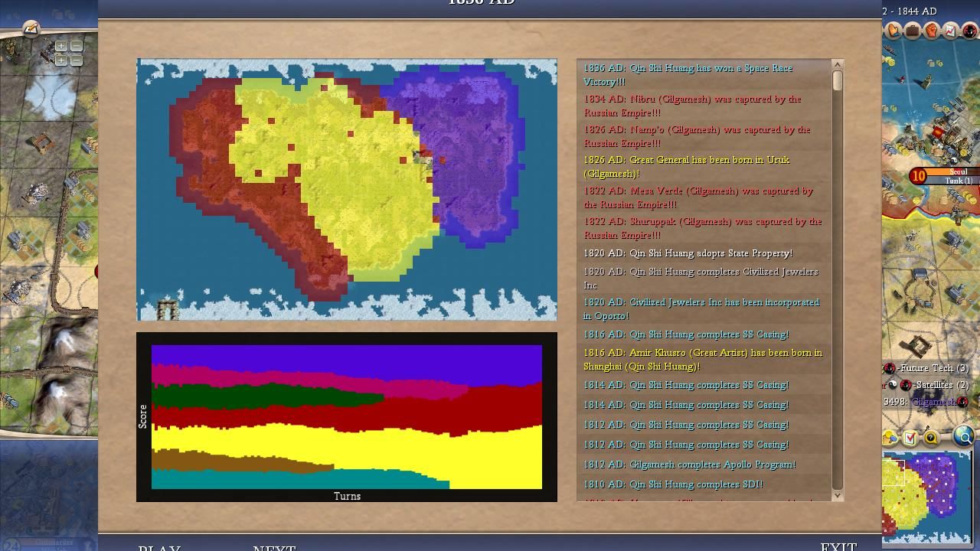Select the 'Namp'o was captured' log entry
Screen dimensions: 980x551
pyautogui.click(x=704, y=136)
